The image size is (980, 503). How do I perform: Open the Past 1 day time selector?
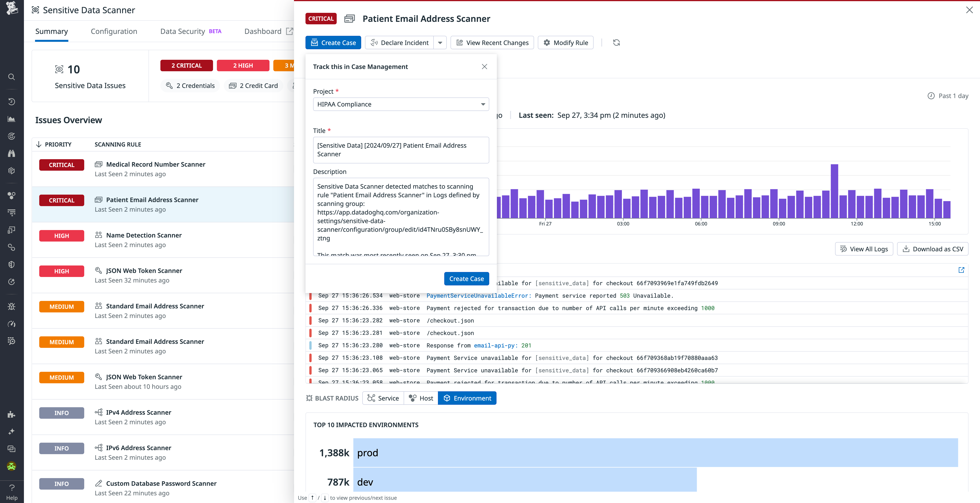coord(948,96)
